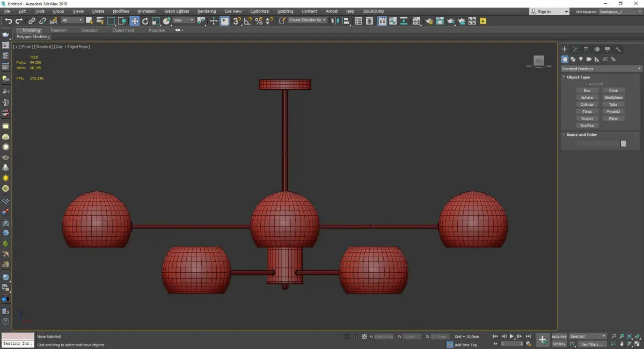Click the Play Animation button
This screenshot has width=644, height=349.
click(511, 336)
